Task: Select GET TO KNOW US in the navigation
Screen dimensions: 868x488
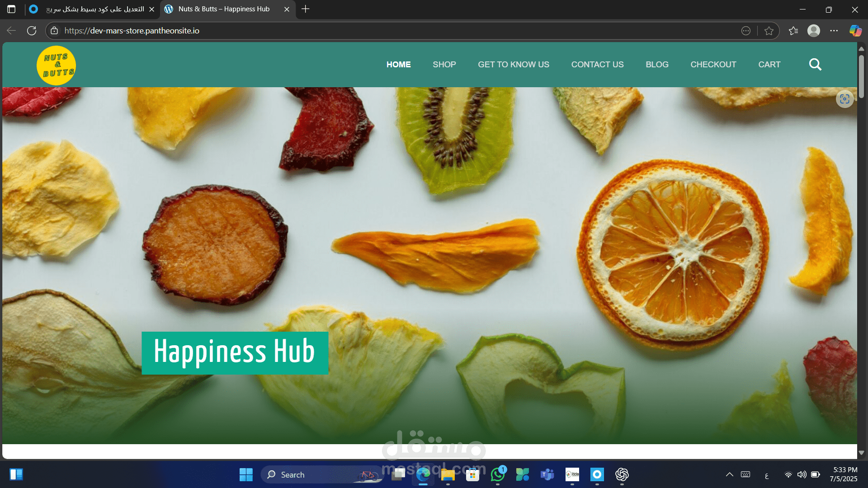Action: pyautogui.click(x=514, y=64)
